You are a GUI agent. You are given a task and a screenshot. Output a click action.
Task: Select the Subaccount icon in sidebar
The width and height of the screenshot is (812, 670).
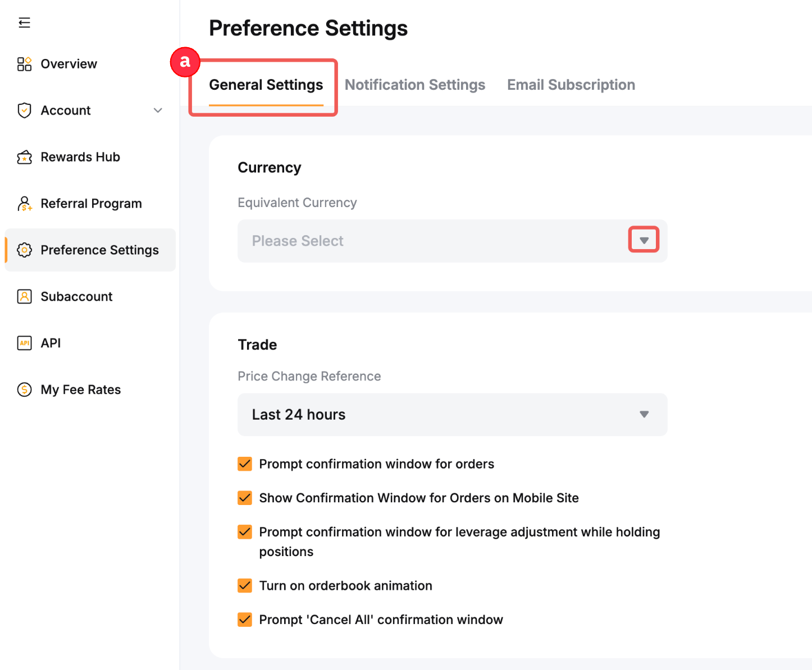click(x=24, y=296)
